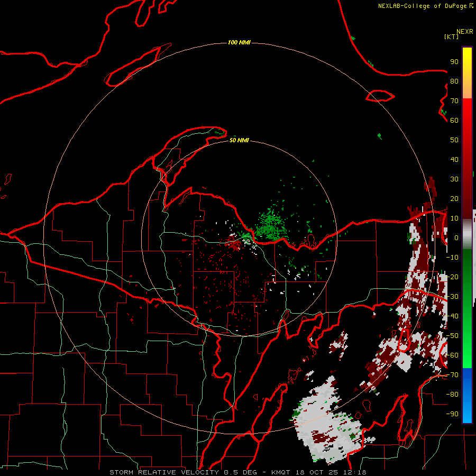Click the -50 value on the velocity scale
This screenshot has height=476, width=476.
click(x=452, y=336)
